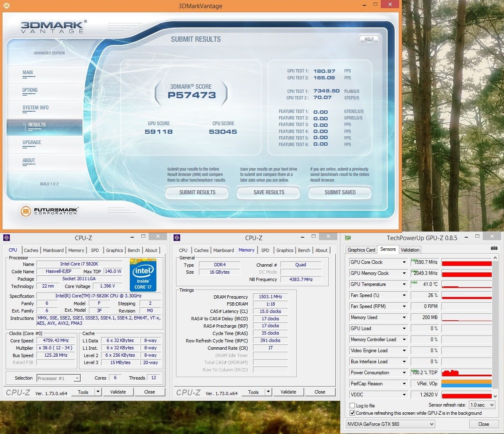This screenshot has height=434, width=504.
Task: Click the Futuremark Corporation logo
Action: 50,211
